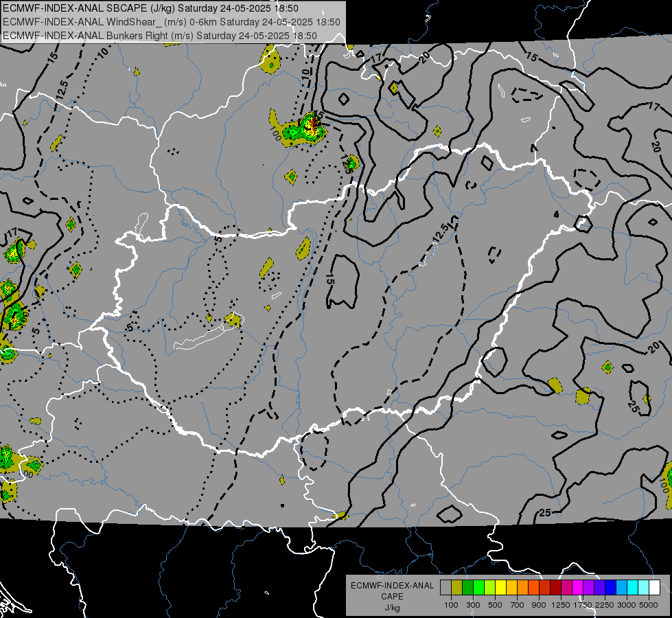
Task: Select the bright magenta legend swatch
Action: coord(578,587)
